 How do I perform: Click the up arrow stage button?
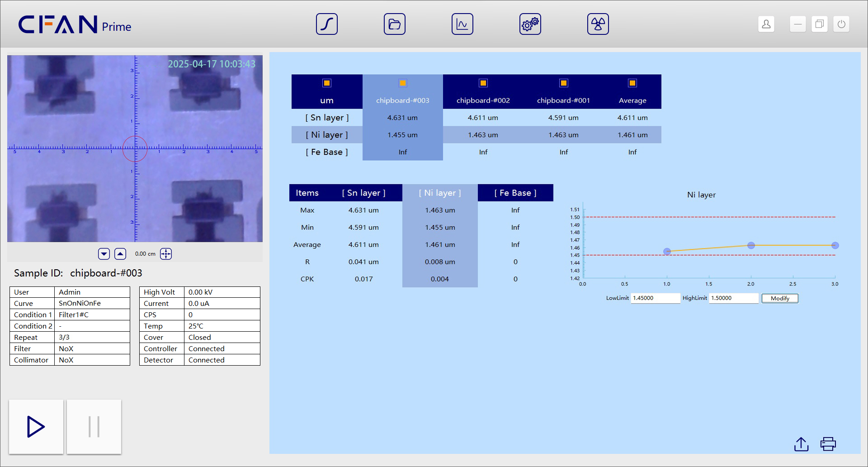click(x=120, y=254)
